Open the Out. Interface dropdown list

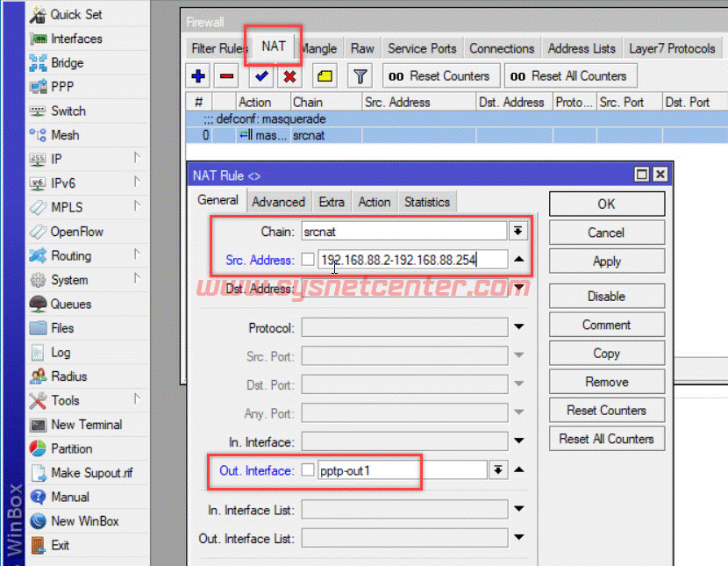pyautogui.click(x=497, y=470)
